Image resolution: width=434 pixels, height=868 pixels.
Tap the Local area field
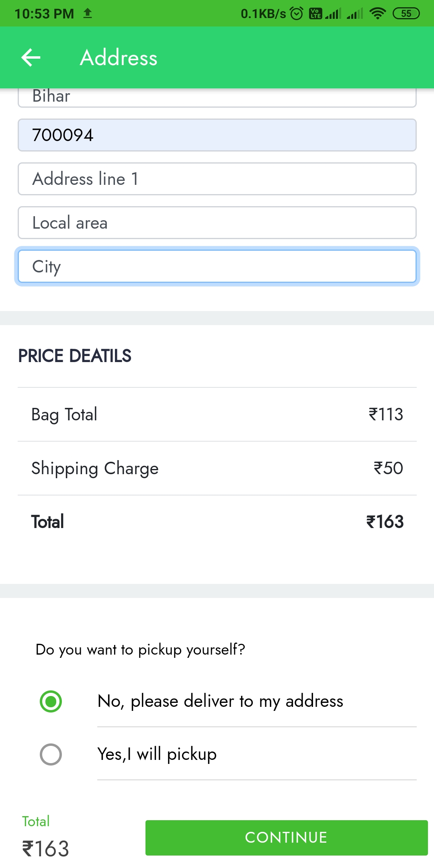tap(217, 223)
